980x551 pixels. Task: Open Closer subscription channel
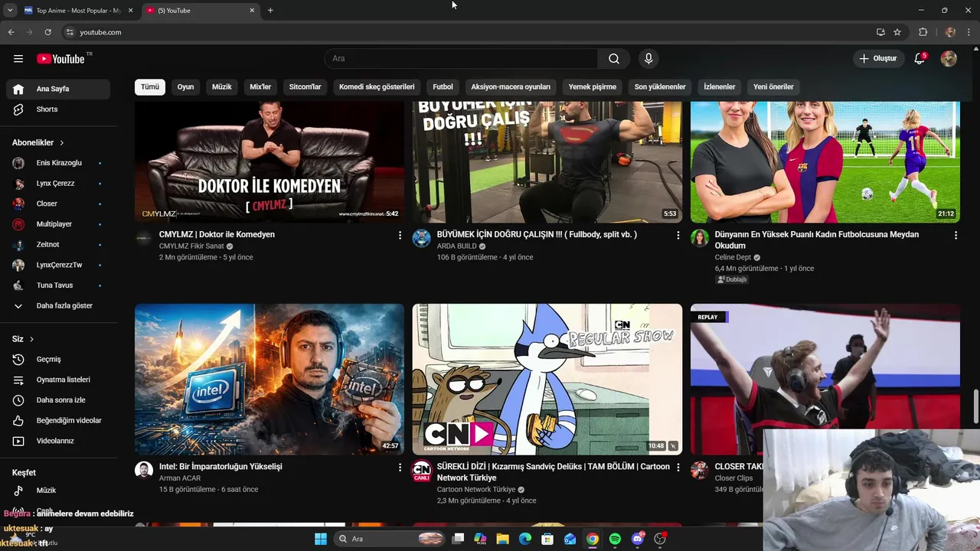pos(58,204)
